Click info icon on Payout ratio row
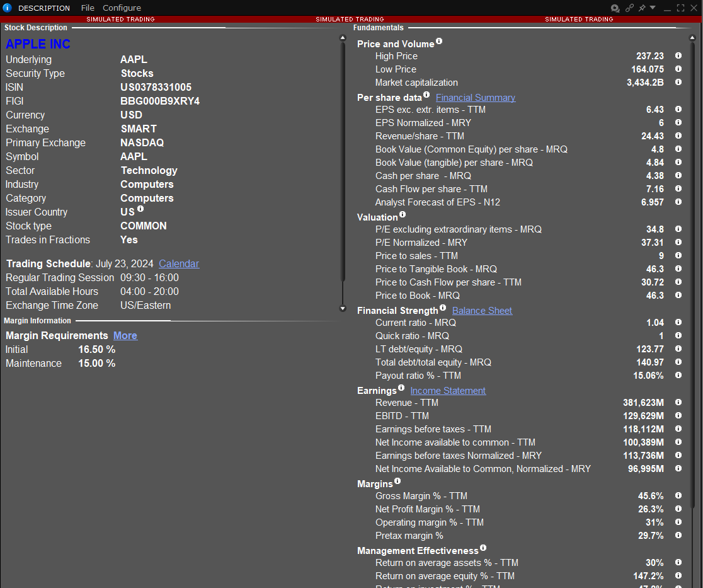 (678, 376)
